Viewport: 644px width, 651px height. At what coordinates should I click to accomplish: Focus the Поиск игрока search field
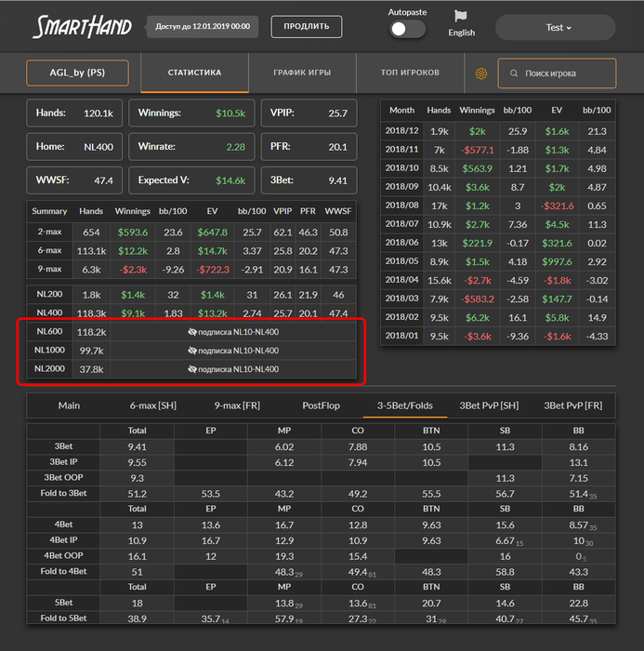click(x=557, y=73)
